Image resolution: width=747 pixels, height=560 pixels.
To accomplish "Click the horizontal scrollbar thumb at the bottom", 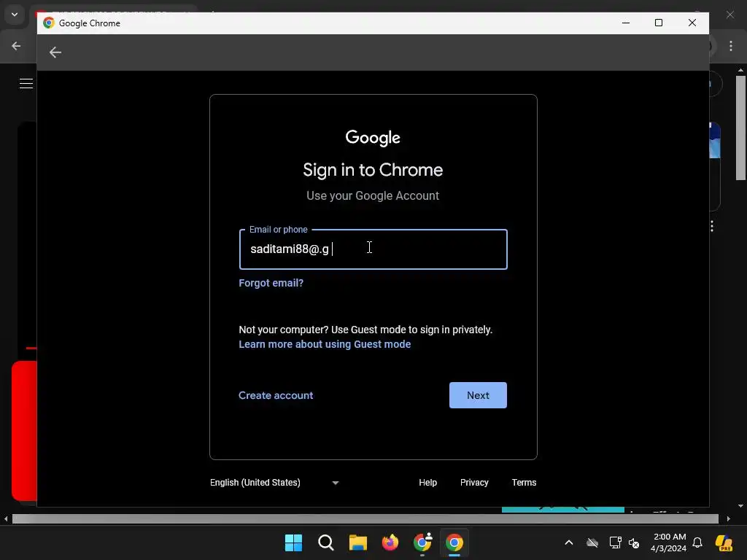I will [x=365, y=518].
